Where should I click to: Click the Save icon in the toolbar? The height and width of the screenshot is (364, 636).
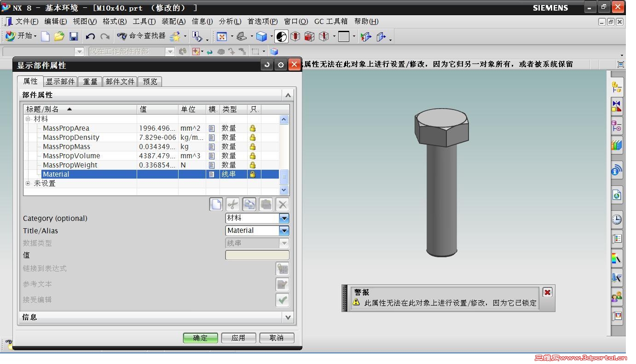coord(73,36)
